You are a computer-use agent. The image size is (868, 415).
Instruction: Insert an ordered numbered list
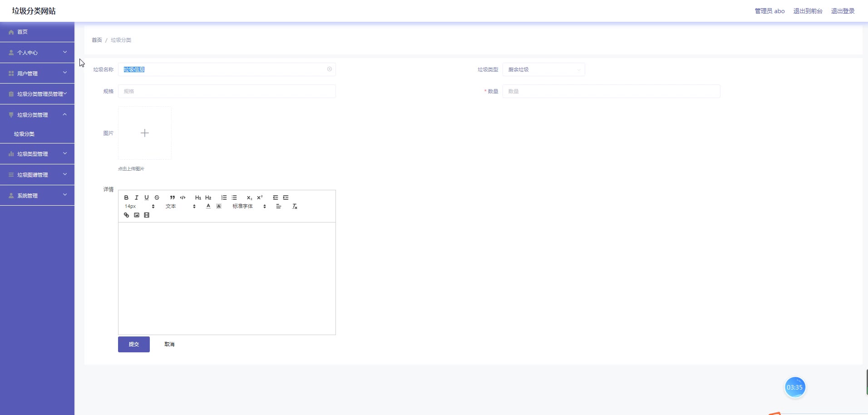coord(224,198)
